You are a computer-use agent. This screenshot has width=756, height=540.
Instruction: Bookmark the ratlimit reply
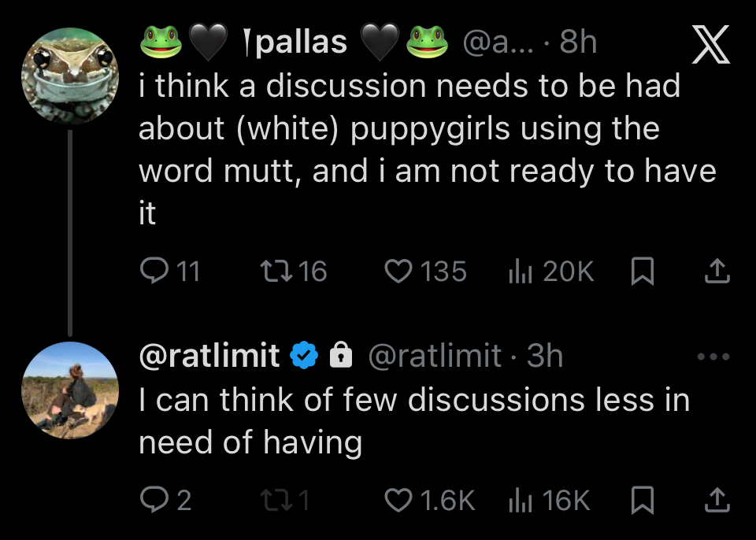[x=643, y=501]
